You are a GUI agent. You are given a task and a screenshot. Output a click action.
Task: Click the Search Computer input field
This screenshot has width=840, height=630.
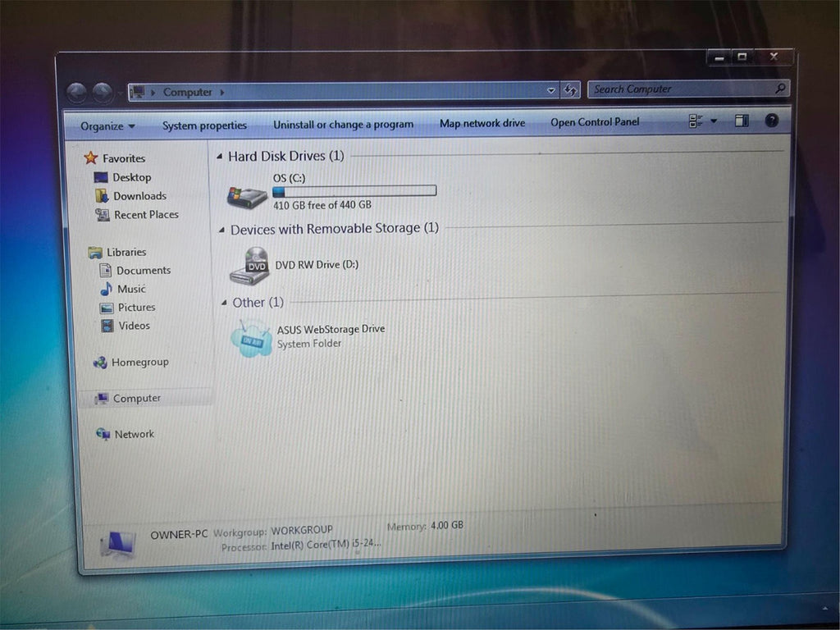681,89
